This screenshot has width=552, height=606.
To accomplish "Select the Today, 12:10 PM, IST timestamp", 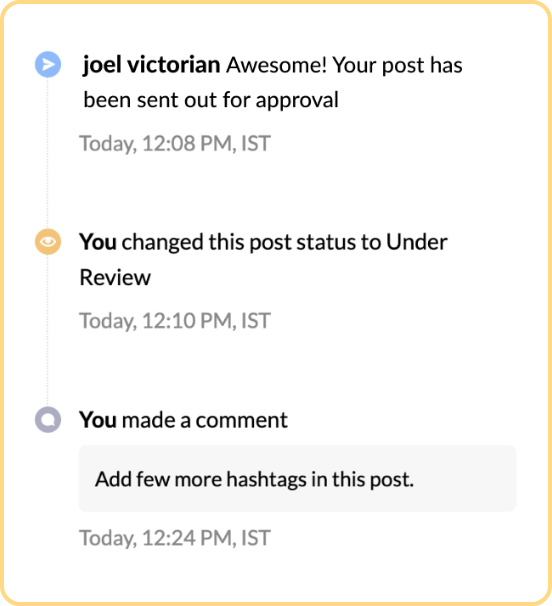I will (175, 321).
